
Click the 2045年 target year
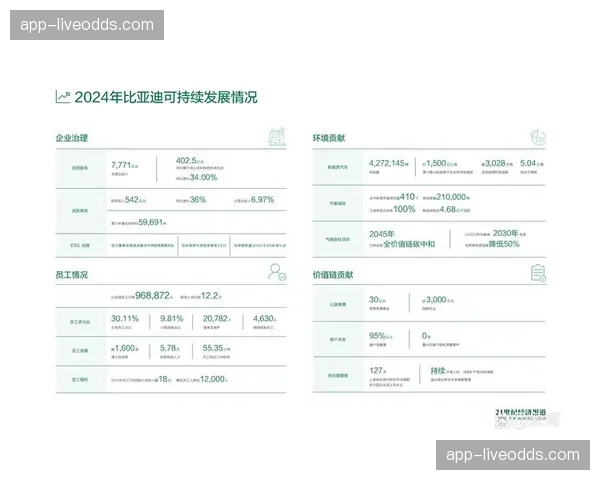(x=382, y=234)
